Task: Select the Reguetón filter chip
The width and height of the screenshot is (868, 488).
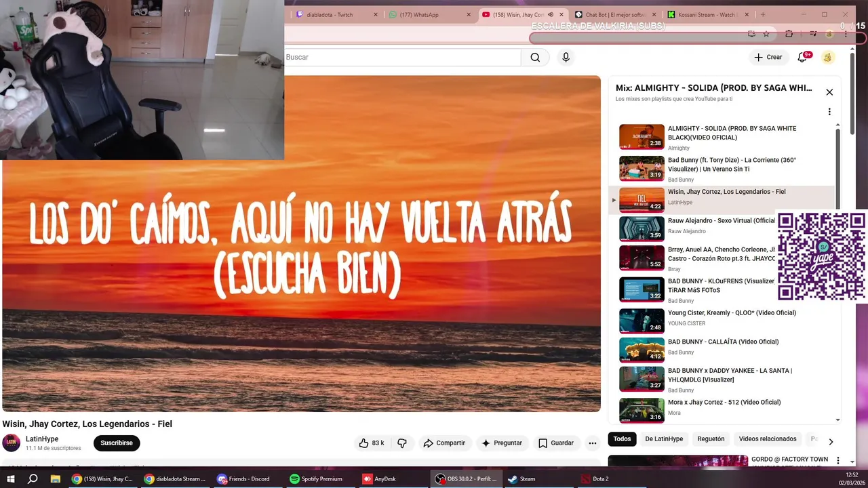Action: pyautogui.click(x=711, y=439)
